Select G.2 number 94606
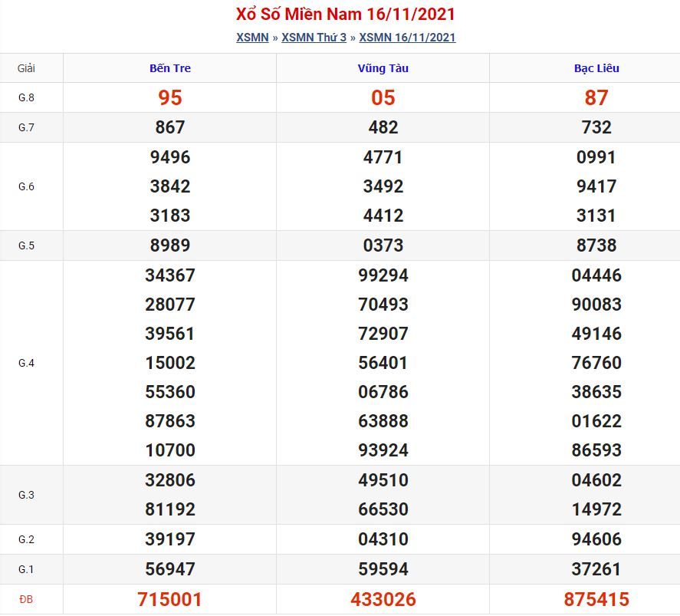The width and height of the screenshot is (680, 616). 596,539
